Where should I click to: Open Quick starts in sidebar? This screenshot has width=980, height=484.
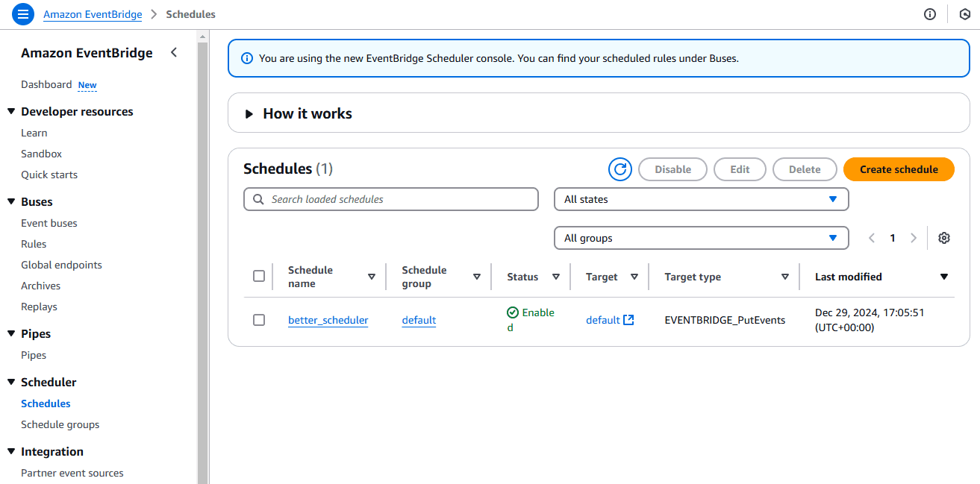[49, 175]
